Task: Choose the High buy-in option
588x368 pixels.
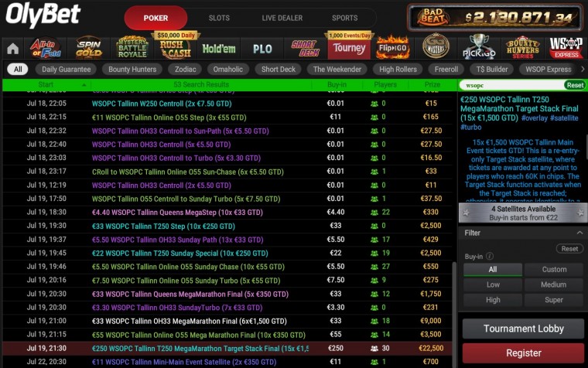Action: pos(493,300)
